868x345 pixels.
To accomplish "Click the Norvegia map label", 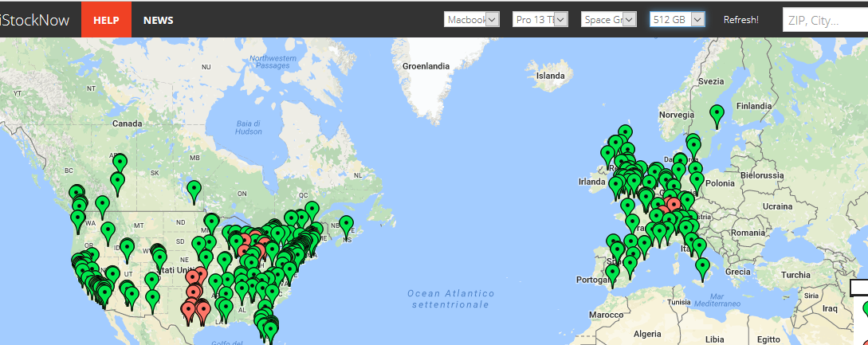I will 677,115.
